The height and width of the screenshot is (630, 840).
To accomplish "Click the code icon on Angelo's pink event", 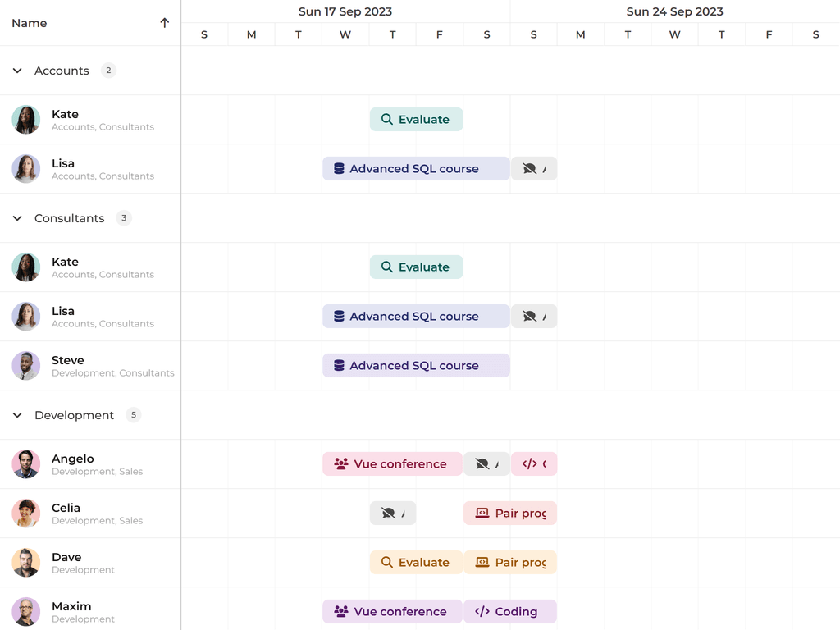I will [x=530, y=464].
